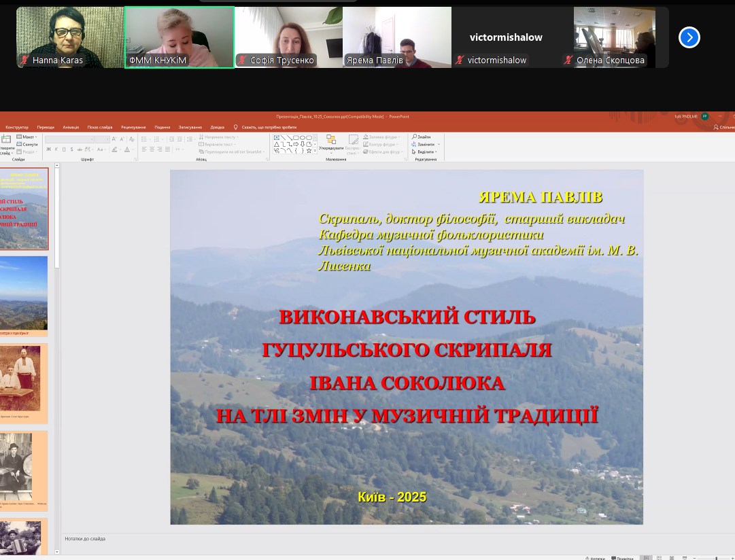Toggle italic К formatting
The height and width of the screenshot is (560, 735).
click(x=56, y=150)
